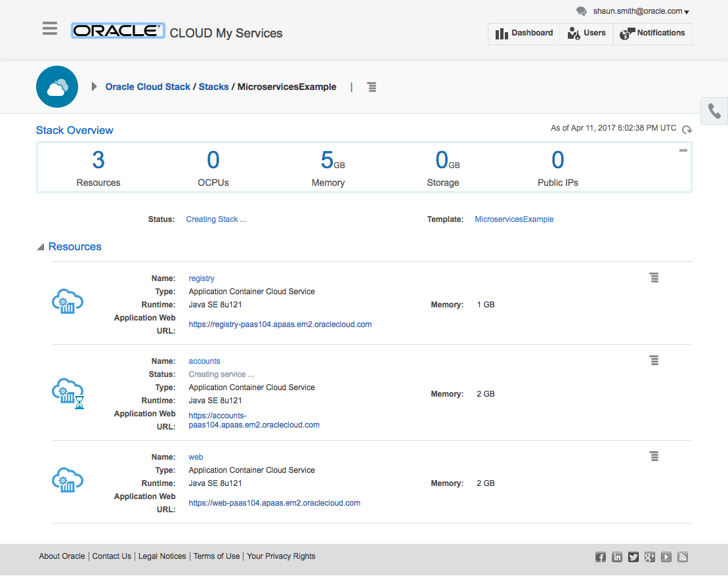Open the MicroservicesExample template link
This screenshot has height=576, width=728.
click(x=514, y=219)
